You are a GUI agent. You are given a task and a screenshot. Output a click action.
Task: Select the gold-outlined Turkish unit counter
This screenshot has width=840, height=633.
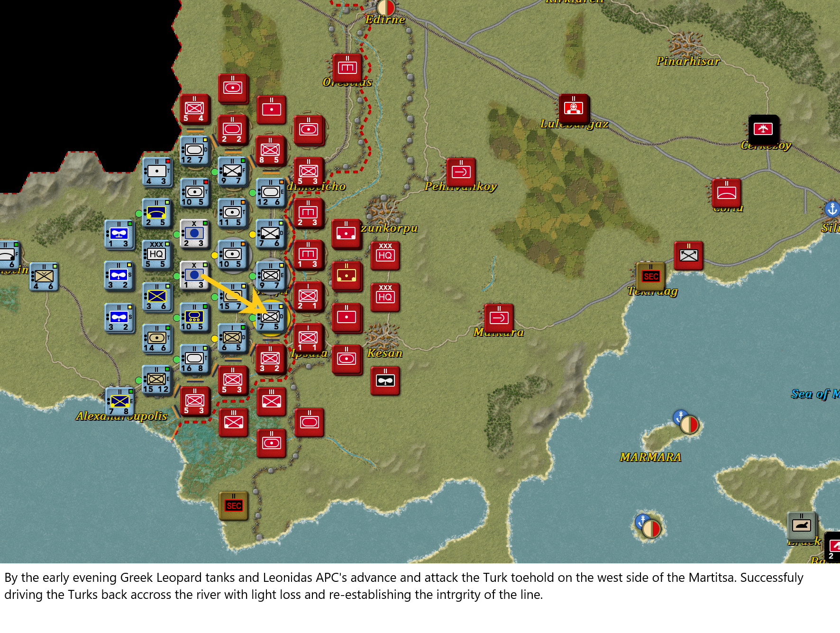[x=347, y=276]
